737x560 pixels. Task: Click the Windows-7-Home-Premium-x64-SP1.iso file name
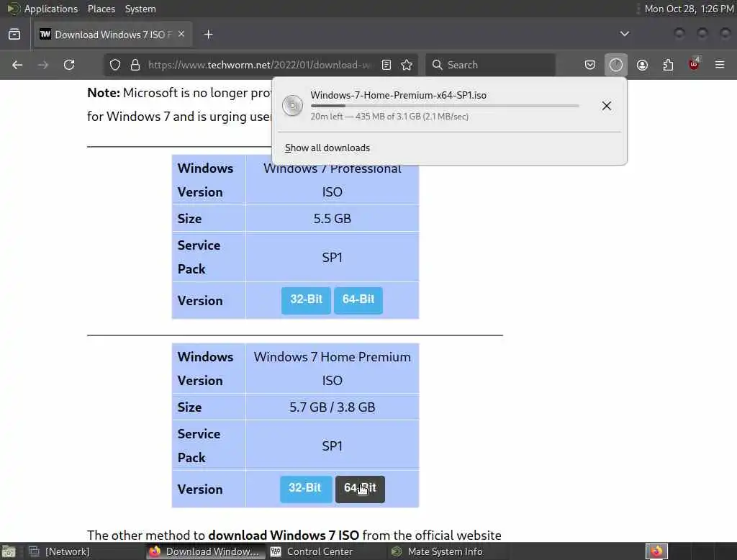(x=398, y=95)
